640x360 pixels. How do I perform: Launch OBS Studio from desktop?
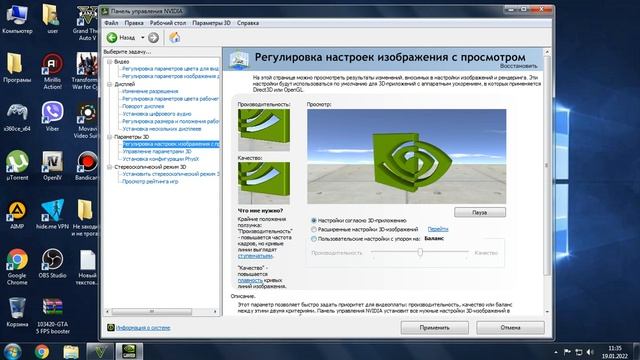tap(52, 264)
